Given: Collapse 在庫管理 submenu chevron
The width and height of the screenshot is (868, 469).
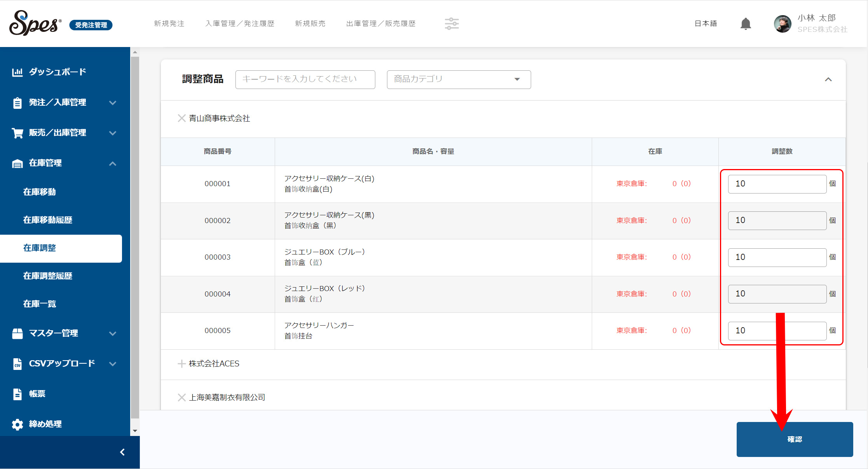Looking at the screenshot, I should click(113, 164).
